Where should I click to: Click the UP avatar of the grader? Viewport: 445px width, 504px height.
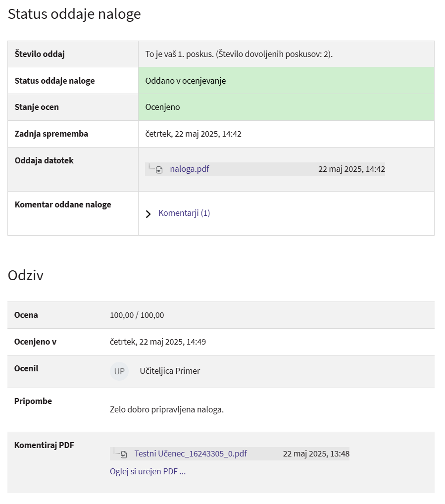click(119, 371)
